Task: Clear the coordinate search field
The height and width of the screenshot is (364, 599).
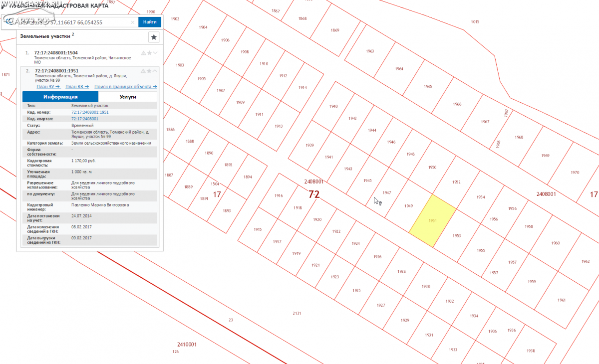Action: point(133,22)
